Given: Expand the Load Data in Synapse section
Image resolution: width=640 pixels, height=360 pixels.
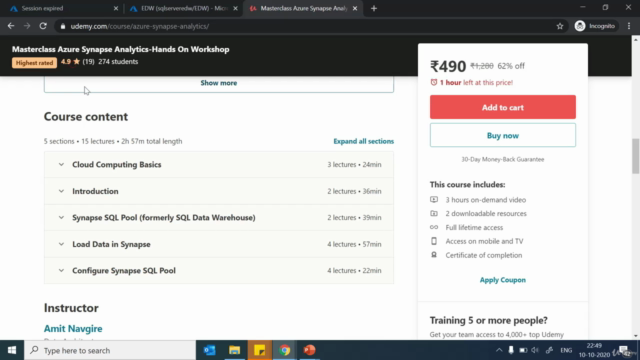Looking at the screenshot, I should click(219, 244).
